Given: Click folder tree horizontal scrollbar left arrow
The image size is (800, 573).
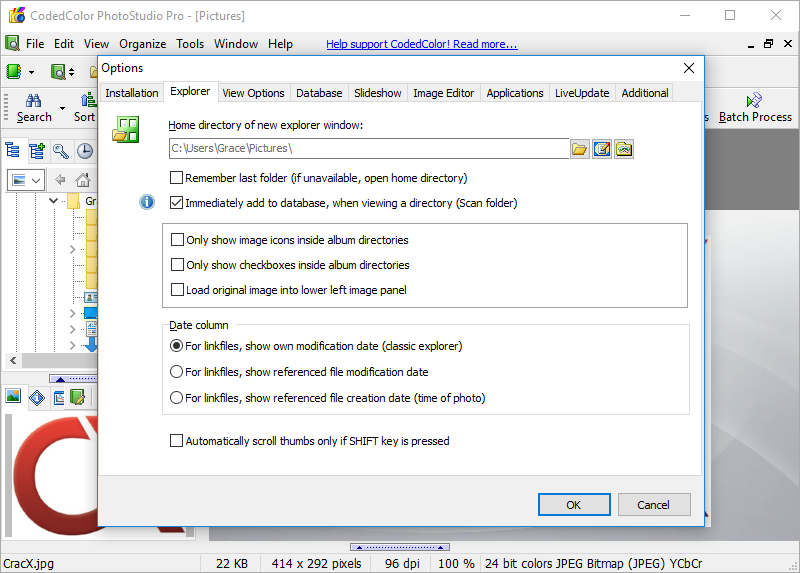Looking at the screenshot, I should click(x=13, y=361).
